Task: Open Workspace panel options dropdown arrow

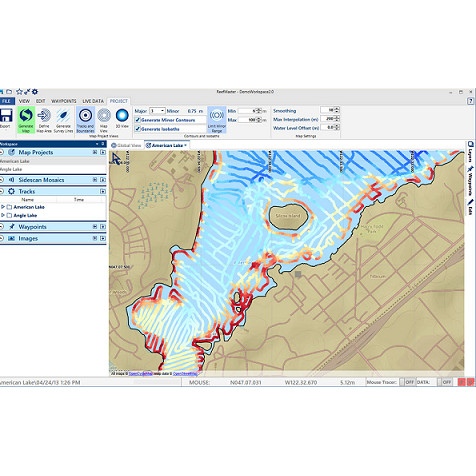Action: [97, 144]
